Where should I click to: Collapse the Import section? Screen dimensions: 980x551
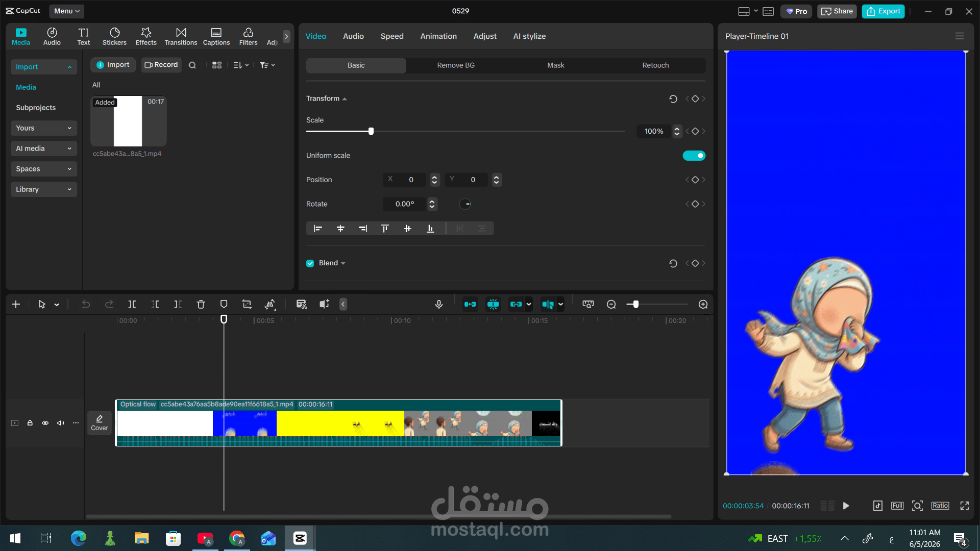tap(44, 67)
